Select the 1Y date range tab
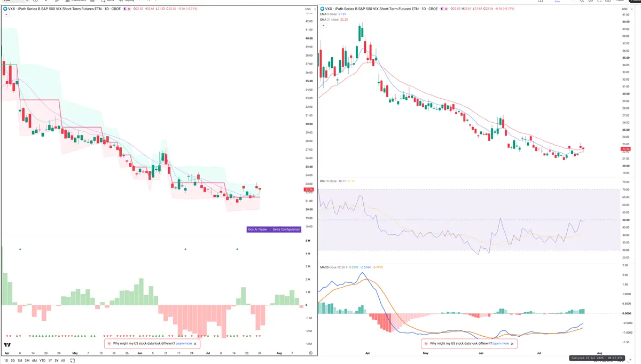The height and width of the screenshot is (364, 641). tap(50, 360)
